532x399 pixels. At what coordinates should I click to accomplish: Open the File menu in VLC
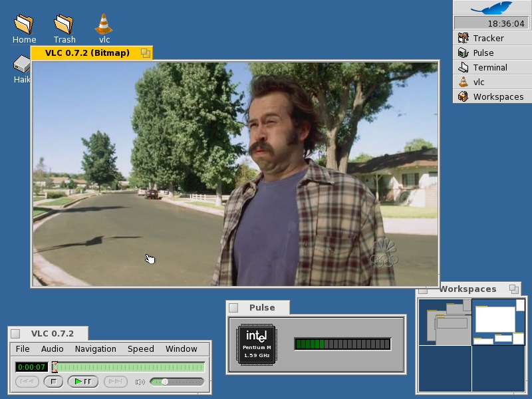click(23, 349)
